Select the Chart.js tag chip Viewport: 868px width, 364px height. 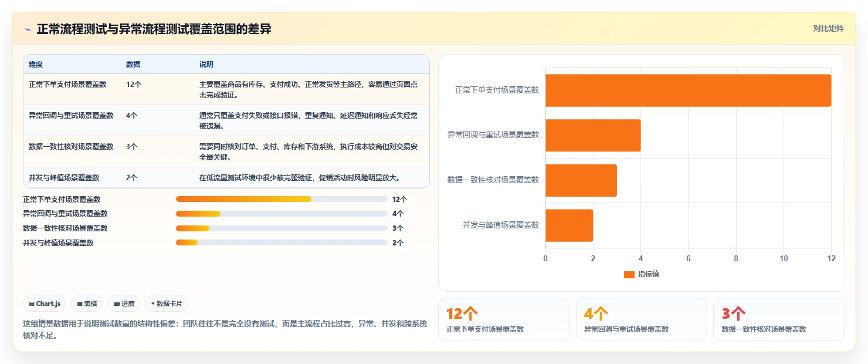click(x=45, y=304)
